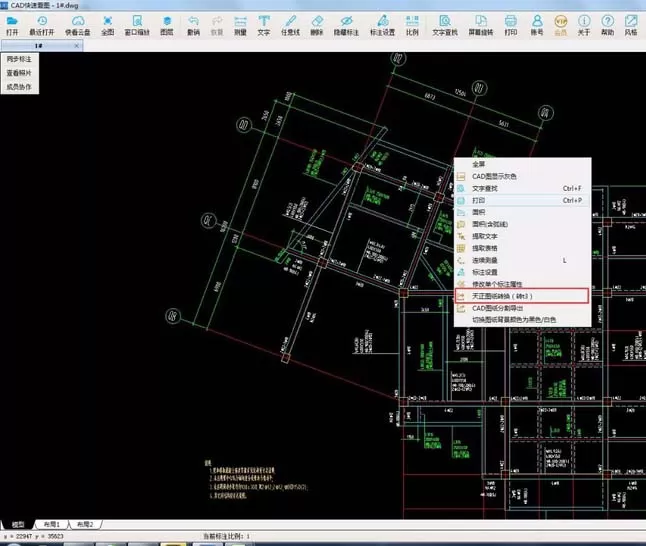Choose 天正图纸转换 (转t3) menu item

(522, 296)
